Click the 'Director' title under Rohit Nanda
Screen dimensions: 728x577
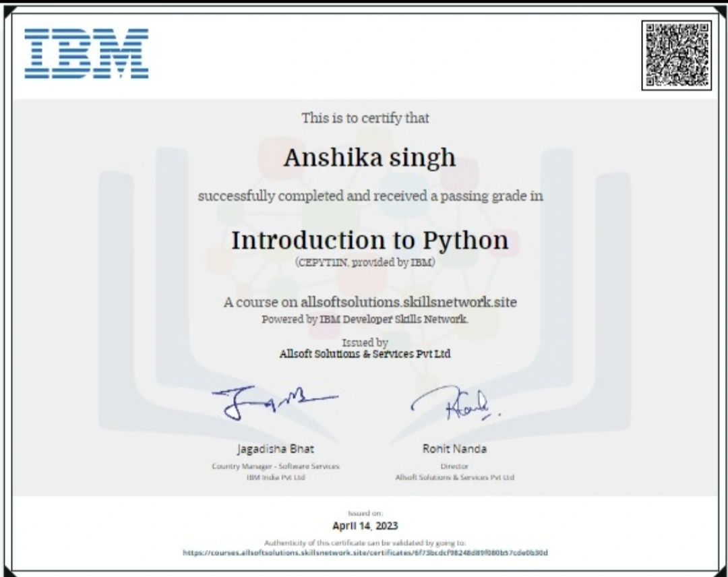pos(454,466)
